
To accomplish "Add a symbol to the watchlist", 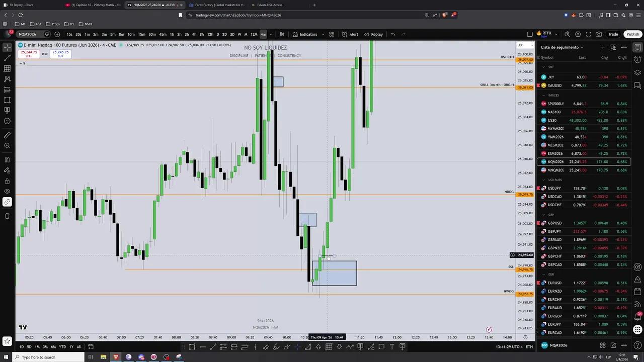I will point(602,47).
